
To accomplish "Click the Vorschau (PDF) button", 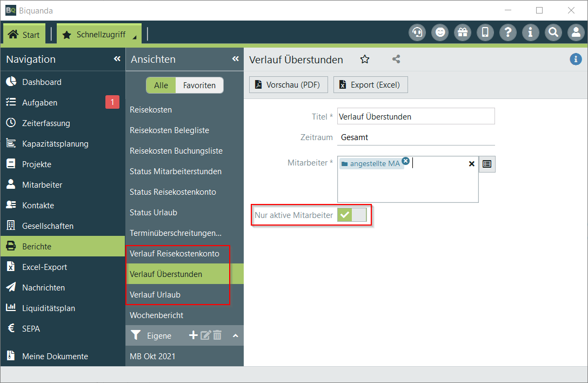I will pos(288,85).
